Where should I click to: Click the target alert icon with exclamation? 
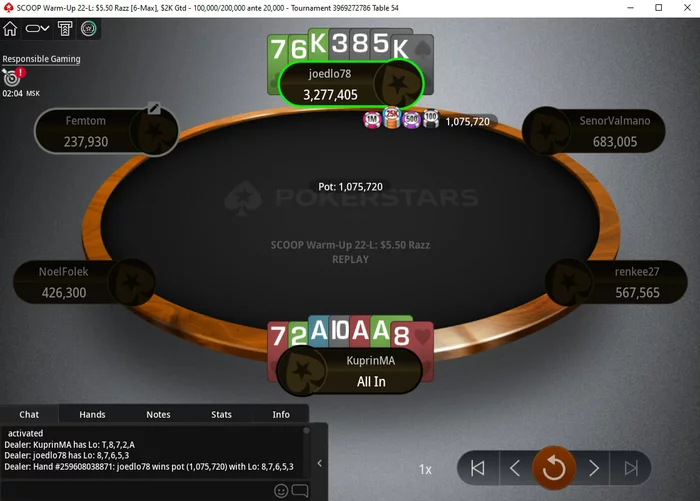coord(13,76)
